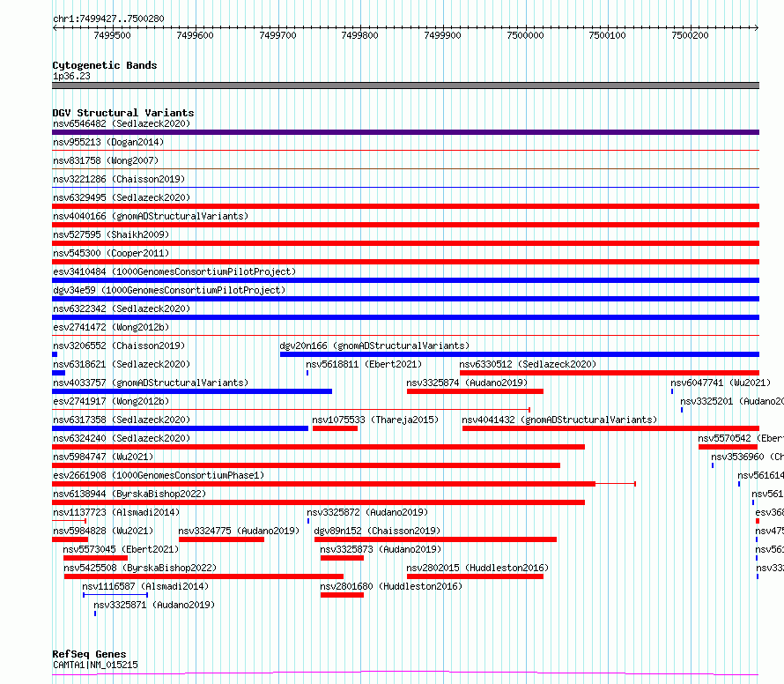Click the red nsv2801680 variant bar
Viewport: 784px width, 684px height.
tap(342, 595)
